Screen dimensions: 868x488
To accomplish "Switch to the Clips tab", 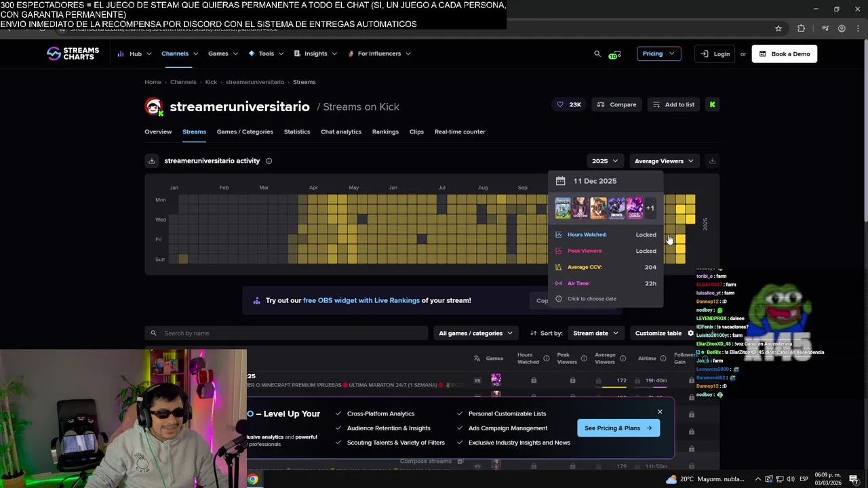I will 416,131.
